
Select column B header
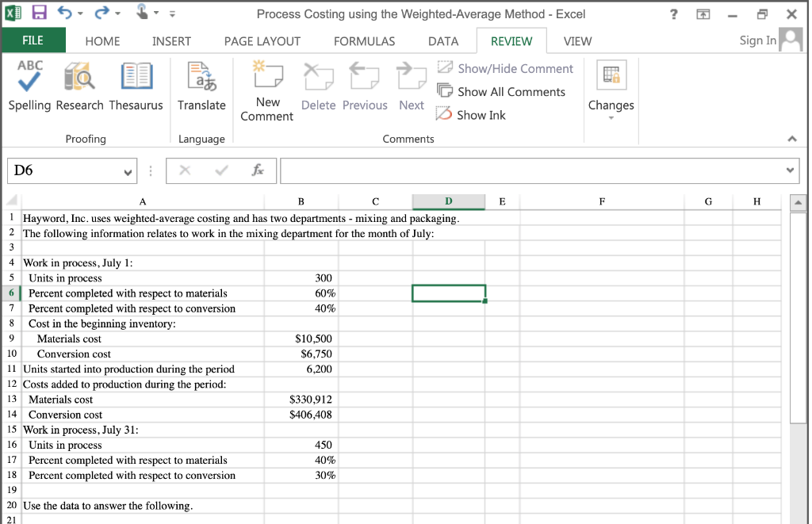pos(301,201)
